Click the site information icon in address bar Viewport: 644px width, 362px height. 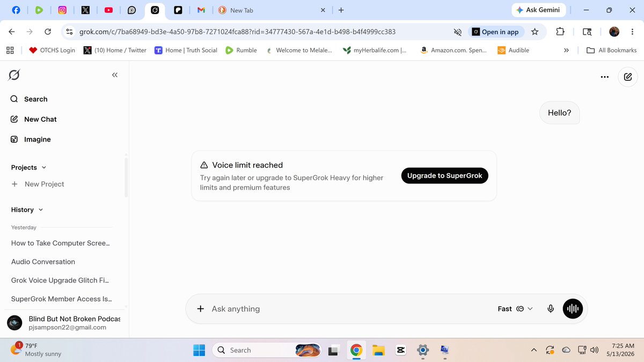point(69,32)
